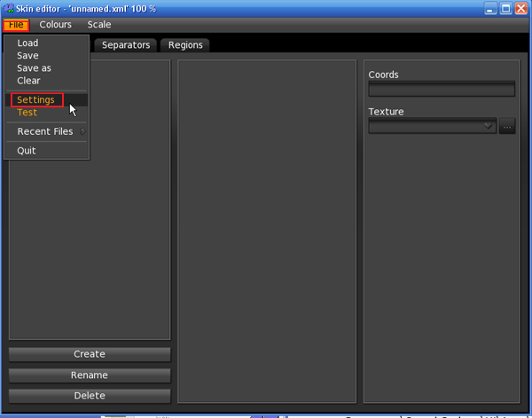Viewport: 532px width, 418px height.
Task: Choose Quit from the File menu
Action: point(46,150)
